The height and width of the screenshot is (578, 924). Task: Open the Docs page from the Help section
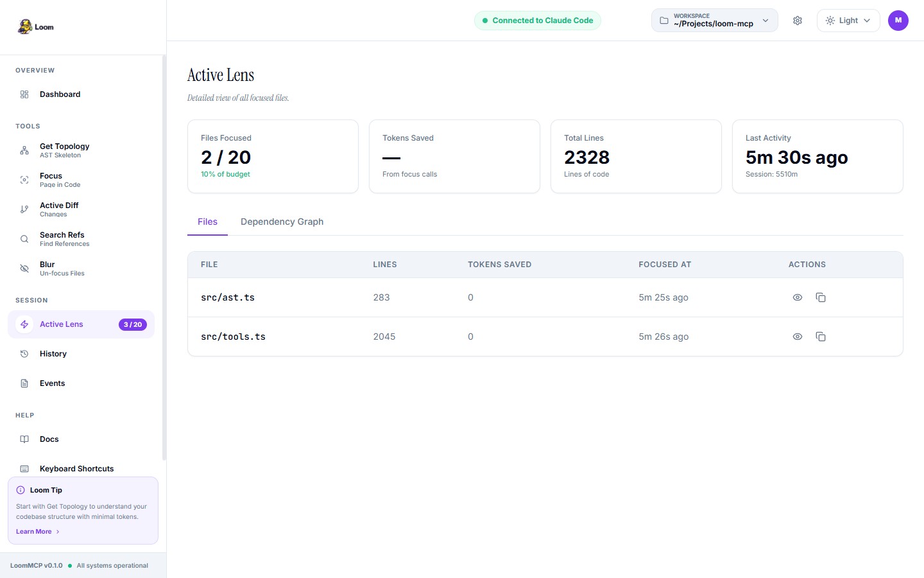(49, 439)
